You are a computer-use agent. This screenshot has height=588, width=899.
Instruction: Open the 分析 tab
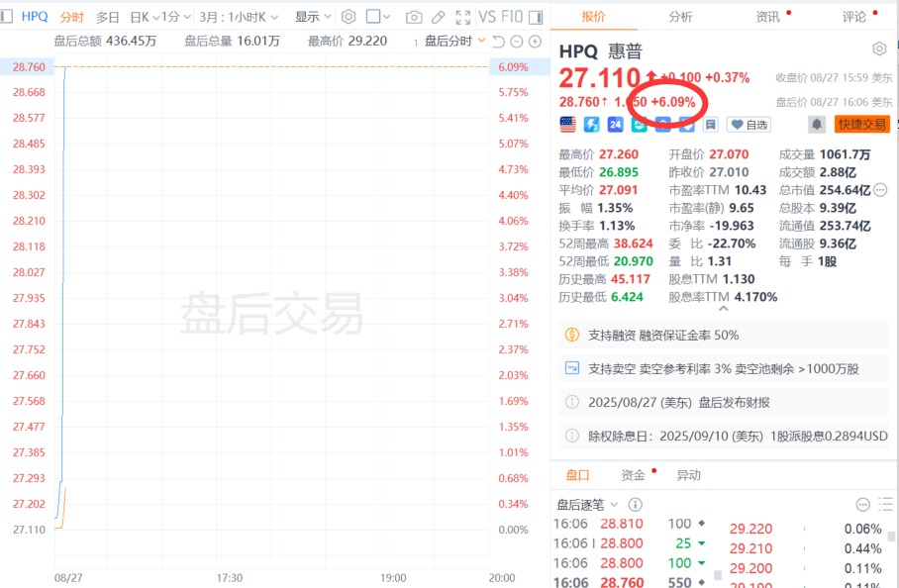pos(680,17)
